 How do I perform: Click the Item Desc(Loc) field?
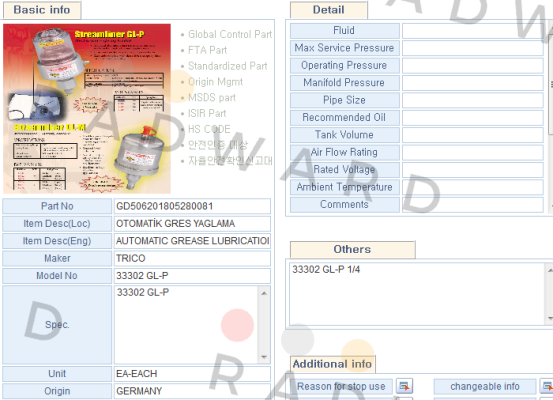tap(192, 224)
